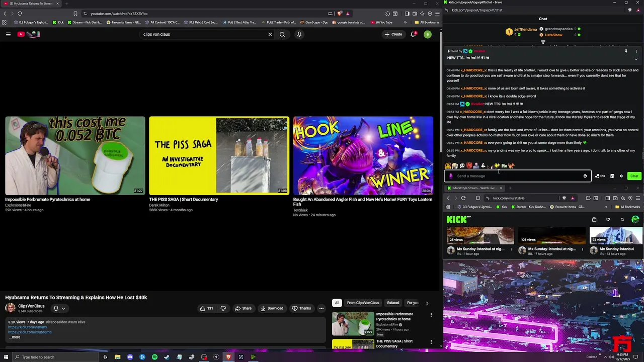The height and width of the screenshot is (362, 644).
Task: Open the heart following icon on Kick
Action: point(608,219)
